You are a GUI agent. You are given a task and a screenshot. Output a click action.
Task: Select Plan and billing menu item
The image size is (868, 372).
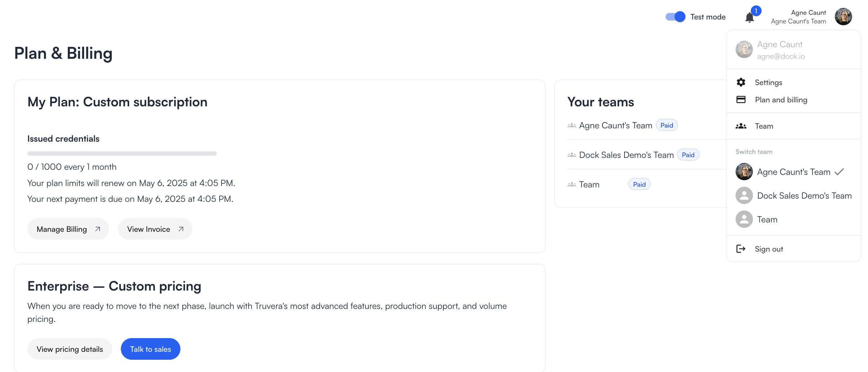[x=781, y=100]
